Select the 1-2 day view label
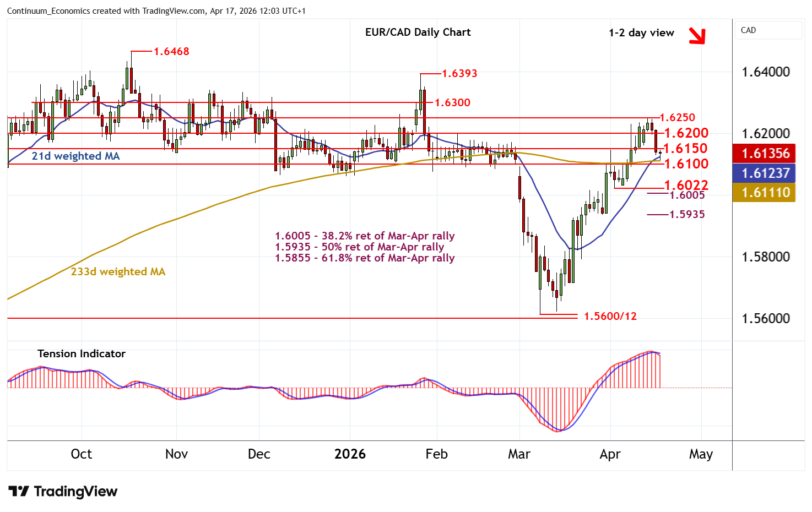This screenshot has width=812, height=512. pos(641,32)
